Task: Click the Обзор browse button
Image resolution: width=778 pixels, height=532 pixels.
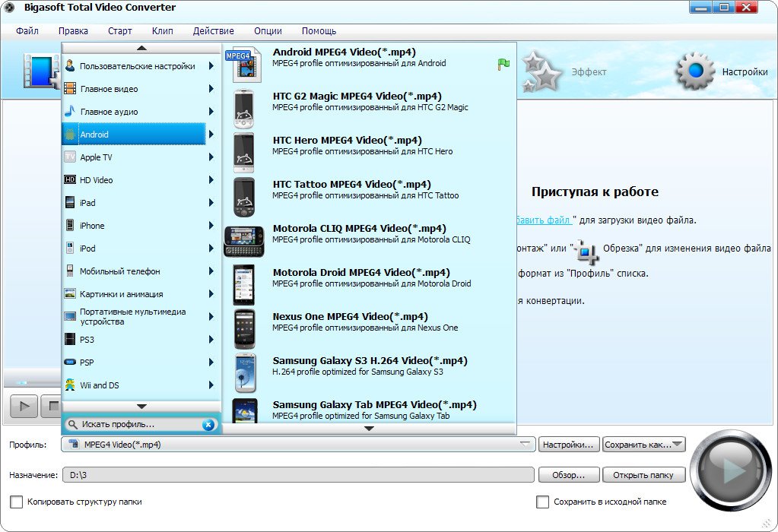Action: (x=568, y=475)
